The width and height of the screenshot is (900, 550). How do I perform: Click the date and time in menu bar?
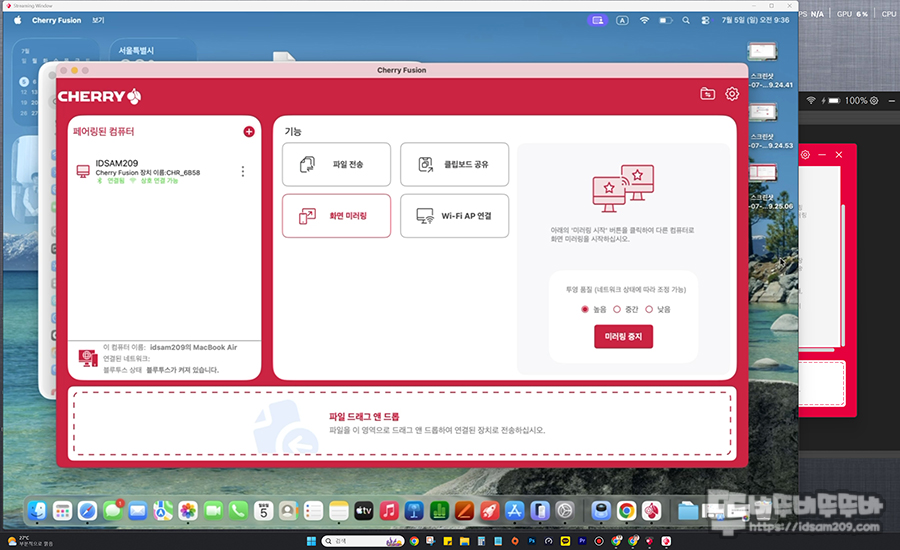[755, 20]
